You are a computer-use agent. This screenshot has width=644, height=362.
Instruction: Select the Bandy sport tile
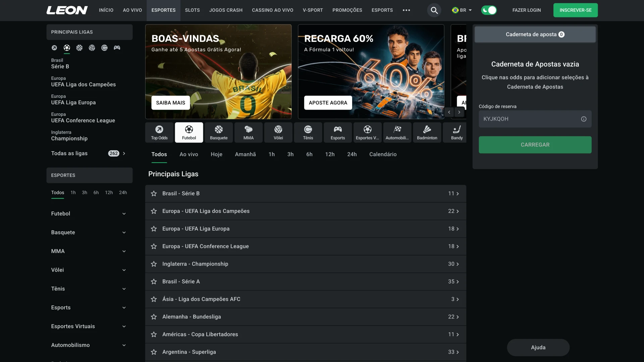tap(455, 132)
